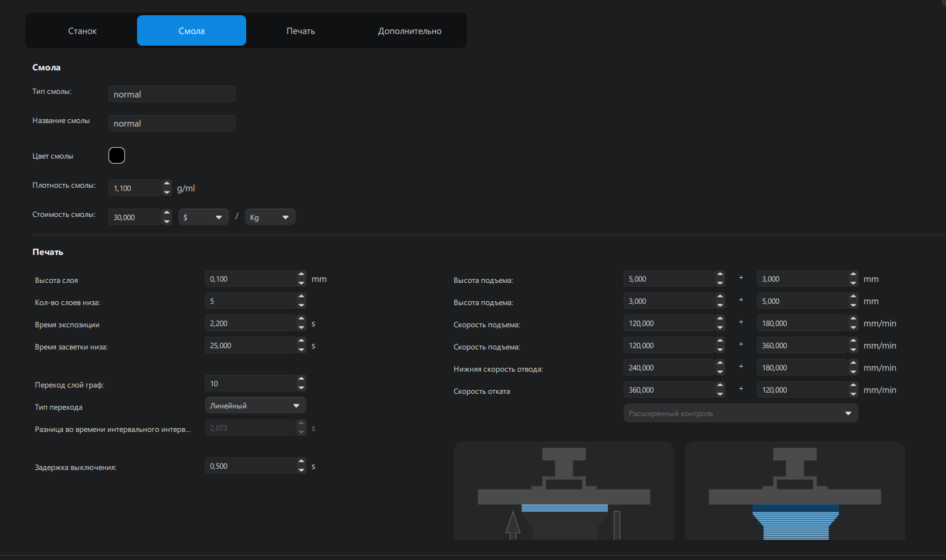The image size is (946, 560).
Task: Expand the Расширенный контроль dropdown
Action: [x=740, y=413]
